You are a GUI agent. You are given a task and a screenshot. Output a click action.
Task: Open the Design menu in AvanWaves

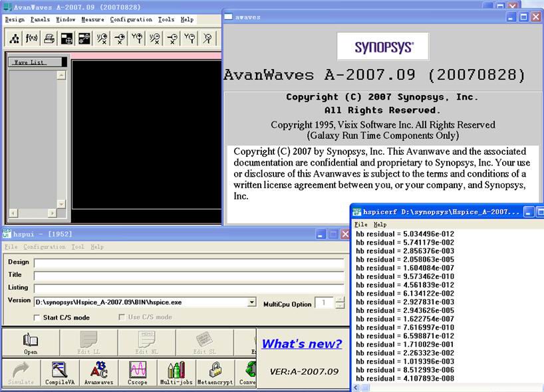(15, 19)
